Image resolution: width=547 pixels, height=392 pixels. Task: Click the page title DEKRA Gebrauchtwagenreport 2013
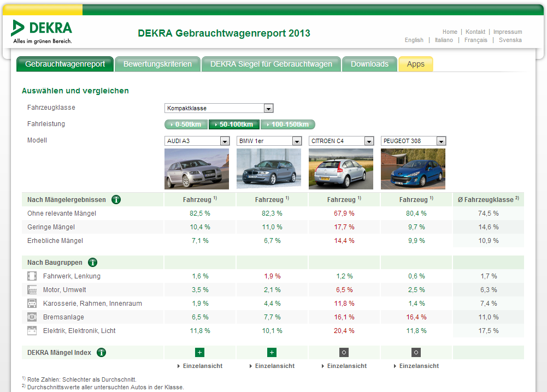point(224,33)
